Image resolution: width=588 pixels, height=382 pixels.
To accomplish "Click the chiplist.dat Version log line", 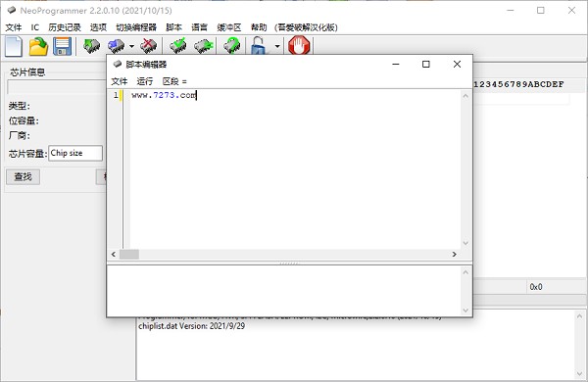I will [x=192, y=326].
